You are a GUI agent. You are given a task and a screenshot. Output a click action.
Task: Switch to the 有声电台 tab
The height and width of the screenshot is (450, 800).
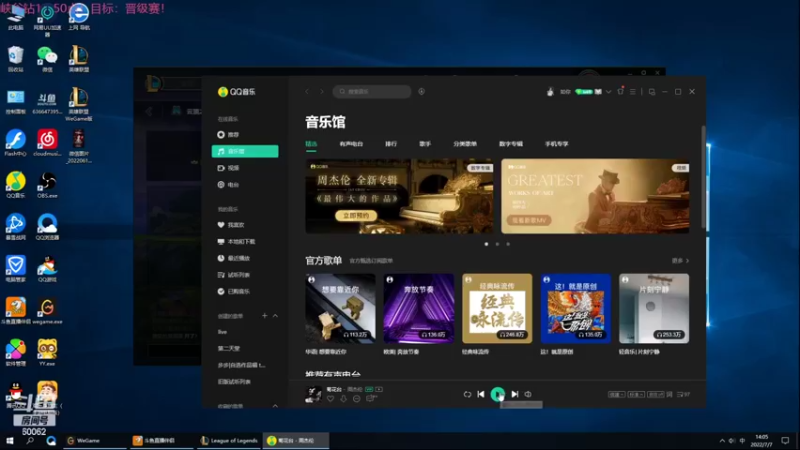coord(351,144)
